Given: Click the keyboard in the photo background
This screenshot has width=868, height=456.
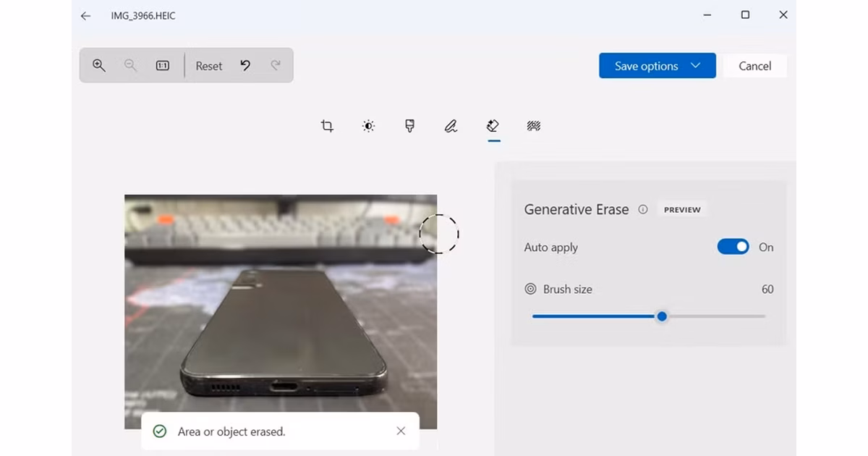Looking at the screenshot, I should [281, 232].
